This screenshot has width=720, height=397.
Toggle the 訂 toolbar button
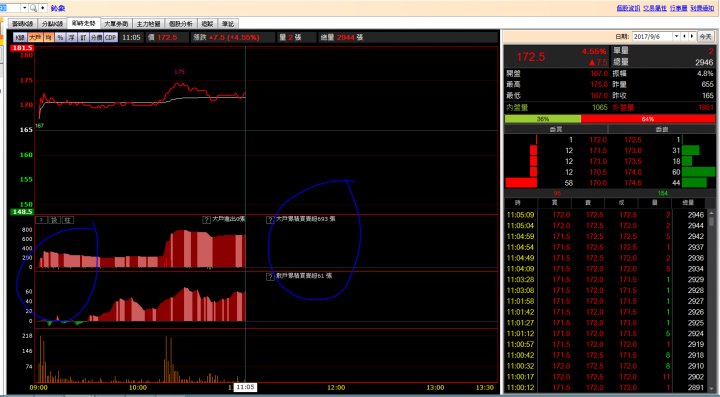pyautogui.click(x=83, y=38)
